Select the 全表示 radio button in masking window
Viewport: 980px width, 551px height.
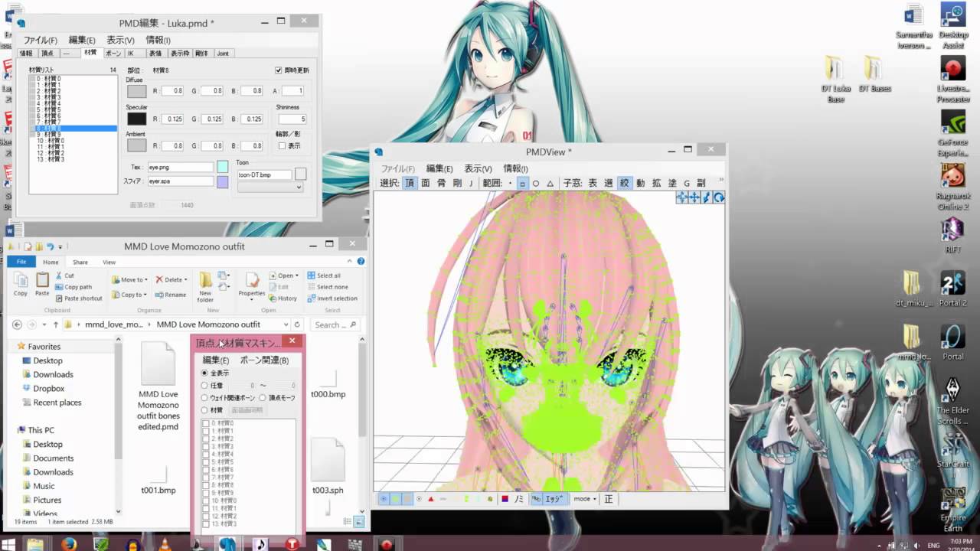pyautogui.click(x=204, y=373)
